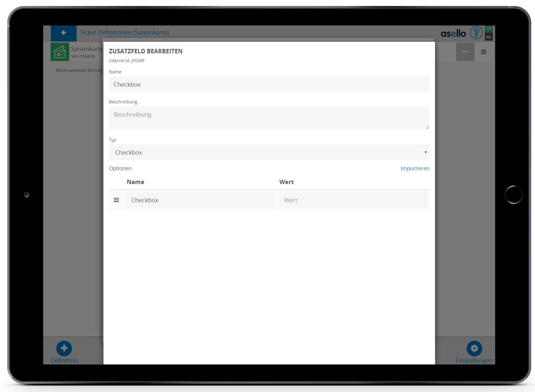Click into the Name field containing Checkbox
The width and height of the screenshot is (535, 392).
(269, 85)
